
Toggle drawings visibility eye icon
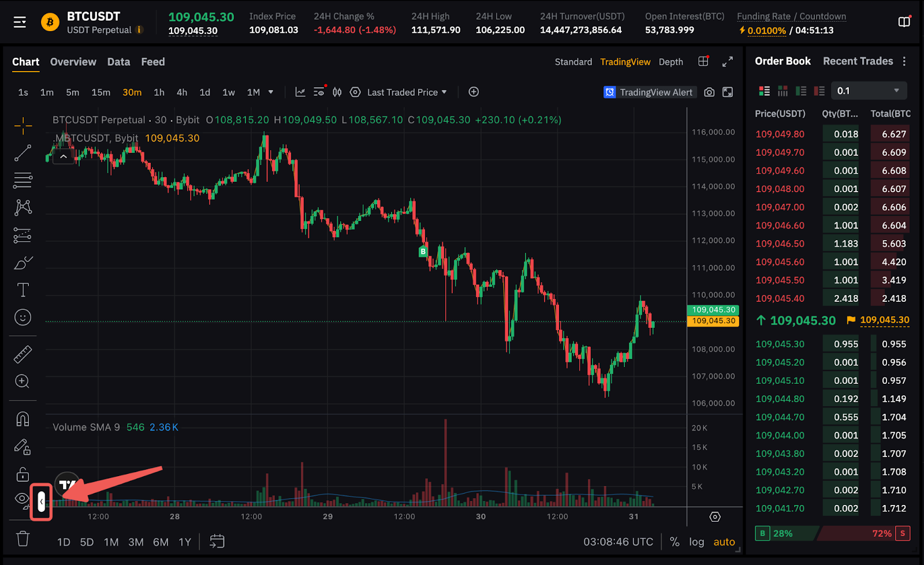22,499
